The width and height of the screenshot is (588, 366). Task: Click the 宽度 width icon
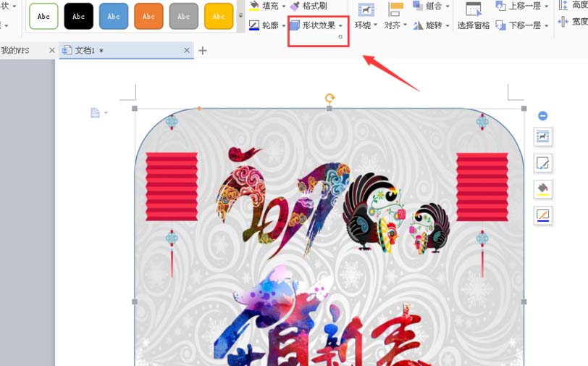click(563, 22)
